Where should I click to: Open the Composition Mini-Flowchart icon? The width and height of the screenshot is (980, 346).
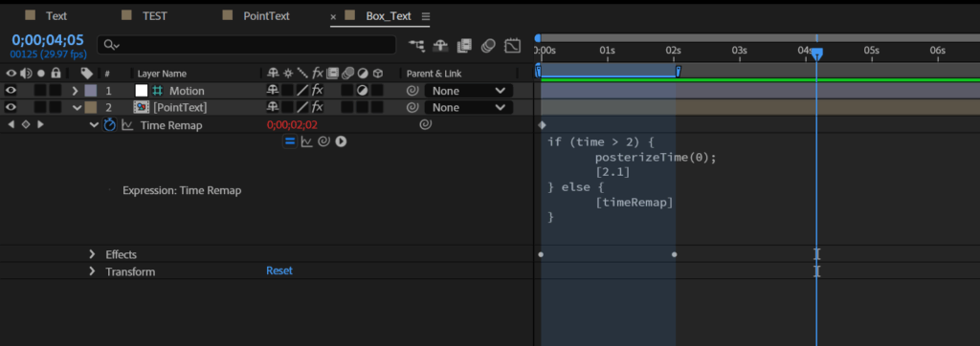[416, 45]
